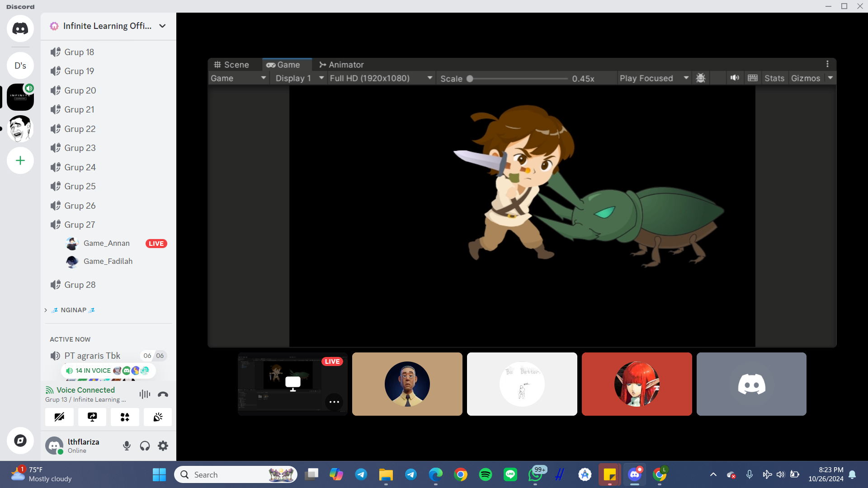The height and width of the screenshot is (488, 868).
Task: Switch to Scene tab in stream
Action: (x=231, y=65)
